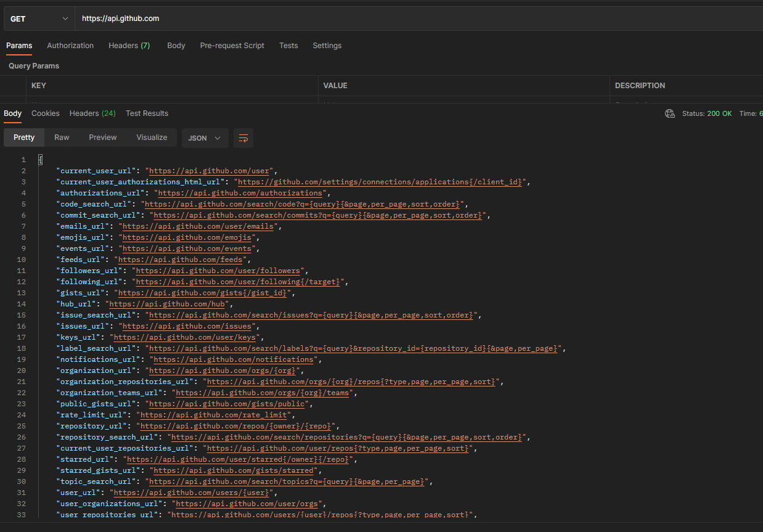Open the Settings tab

(327, 46)
